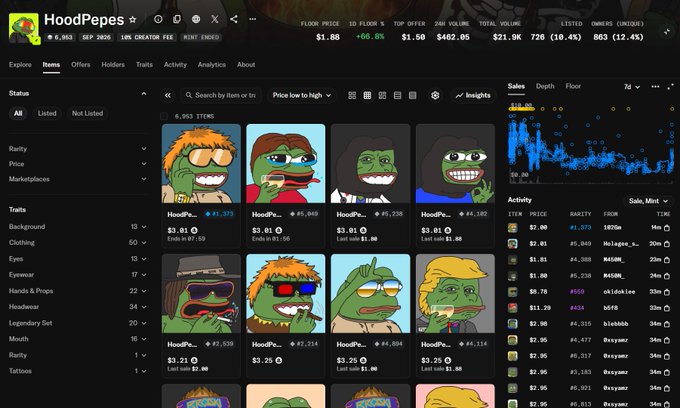Screen dimensions: 680x408
Task: Switch to the Traits tab
Action: 144,65
